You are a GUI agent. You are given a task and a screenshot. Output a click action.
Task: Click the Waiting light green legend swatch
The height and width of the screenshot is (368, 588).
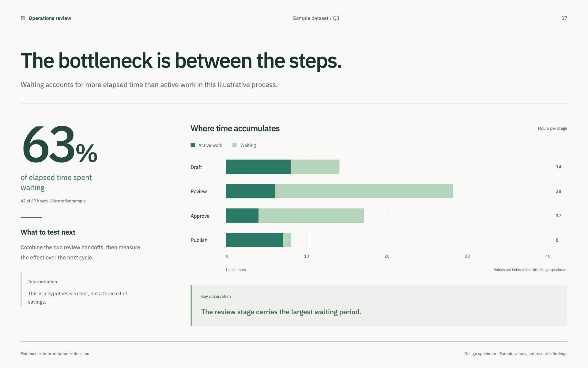(235, 145)
